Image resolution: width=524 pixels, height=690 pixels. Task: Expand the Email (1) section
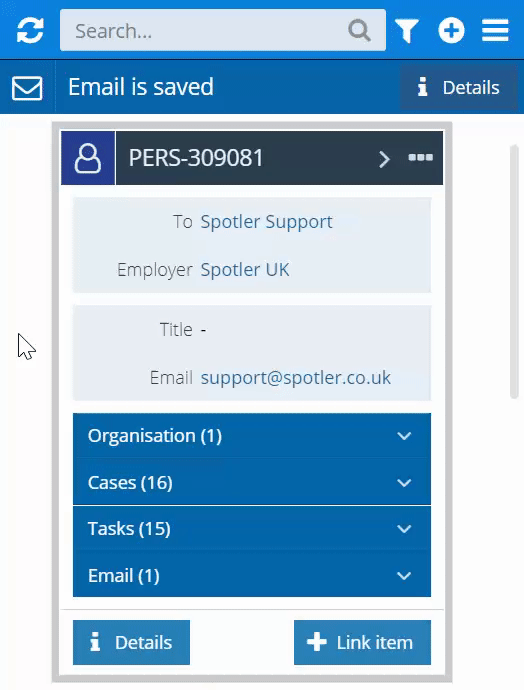[x=252, y=575]
